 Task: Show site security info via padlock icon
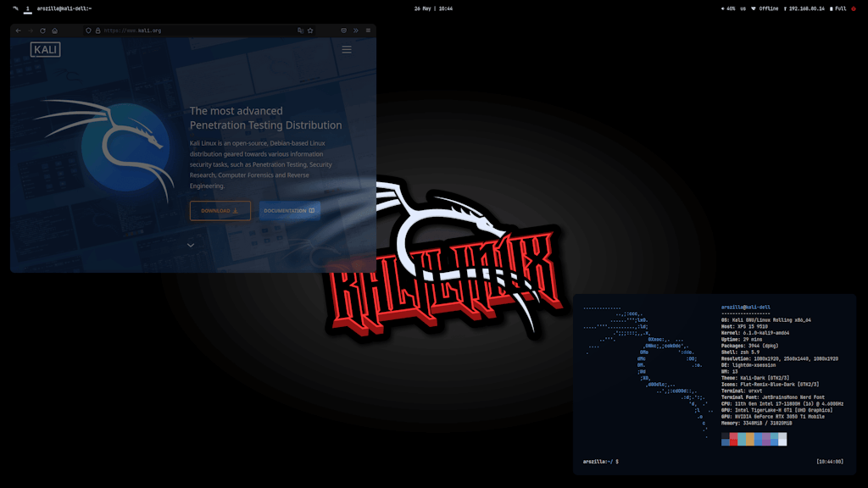[98, 31]
